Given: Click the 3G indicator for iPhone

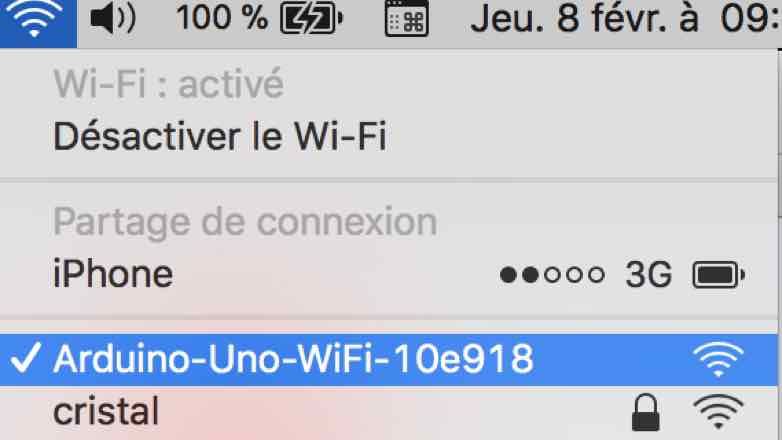Looking at the screenshot, I should tap(649, 275).
